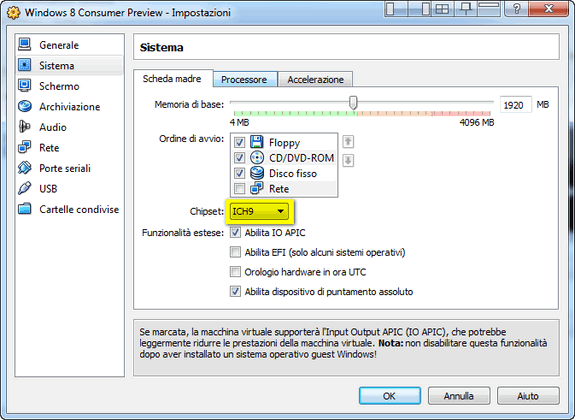
Task: Click the Aiuto help button
Action: point(528,396)
